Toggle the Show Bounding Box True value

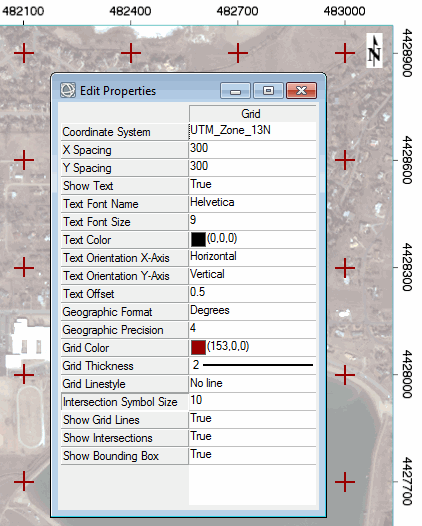pyautogui.click(x=253, y=456)
